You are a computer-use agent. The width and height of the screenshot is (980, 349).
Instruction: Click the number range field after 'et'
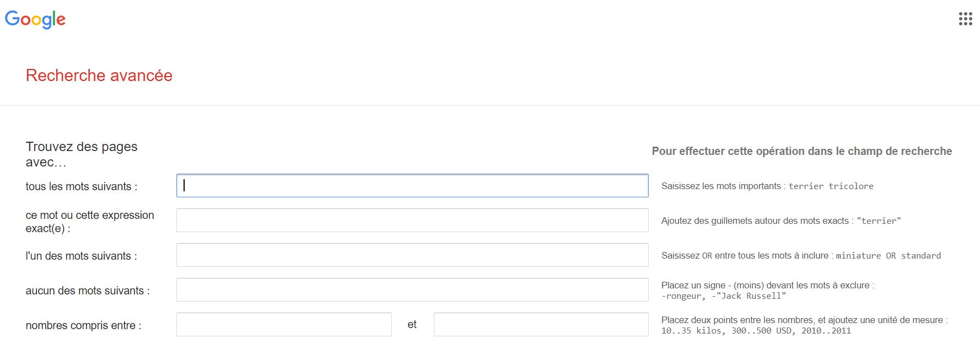tap(541, 325)
